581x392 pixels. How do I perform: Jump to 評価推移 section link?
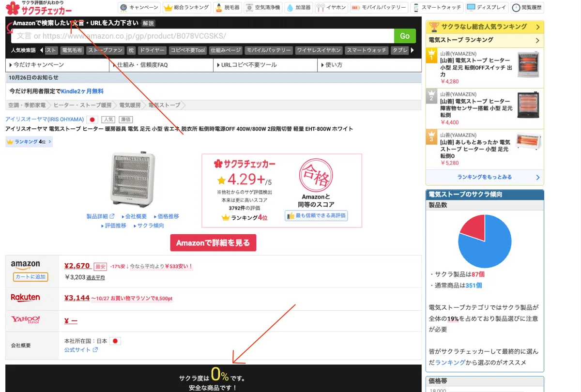tap(113, 226)
